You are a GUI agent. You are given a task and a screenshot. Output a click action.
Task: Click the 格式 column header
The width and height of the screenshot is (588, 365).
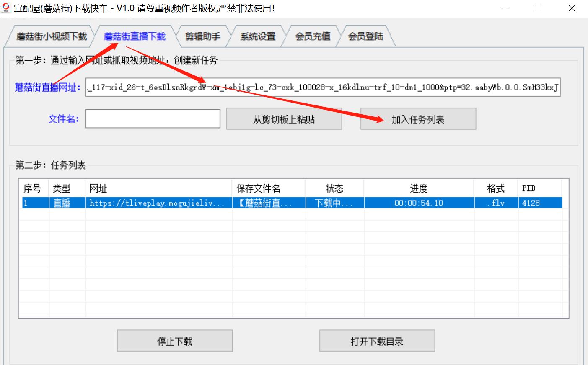click(496, 188)
